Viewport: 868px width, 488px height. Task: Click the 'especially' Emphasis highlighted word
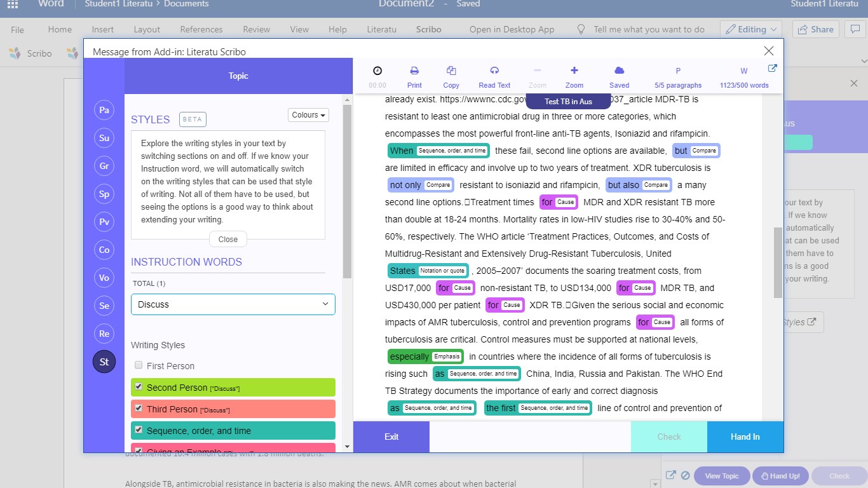pyautogui.click(x=426, y=356)
